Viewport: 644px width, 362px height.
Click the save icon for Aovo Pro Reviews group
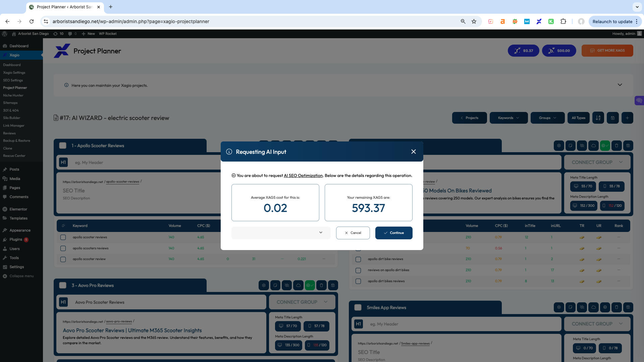pyautogui.click(x=333, y=286)
